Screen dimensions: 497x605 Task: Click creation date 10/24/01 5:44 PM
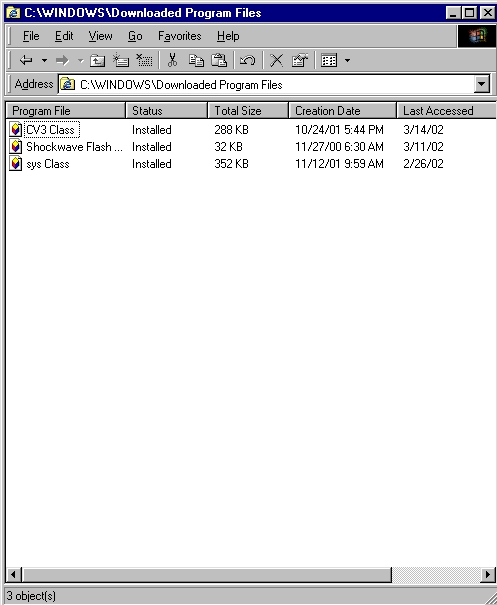click(x=339, y=130)
